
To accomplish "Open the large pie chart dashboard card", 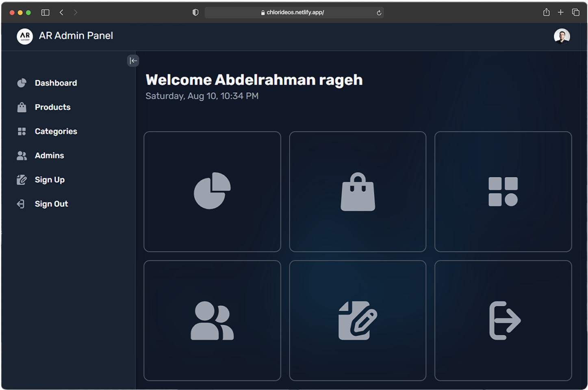I will tap(212, 192).
